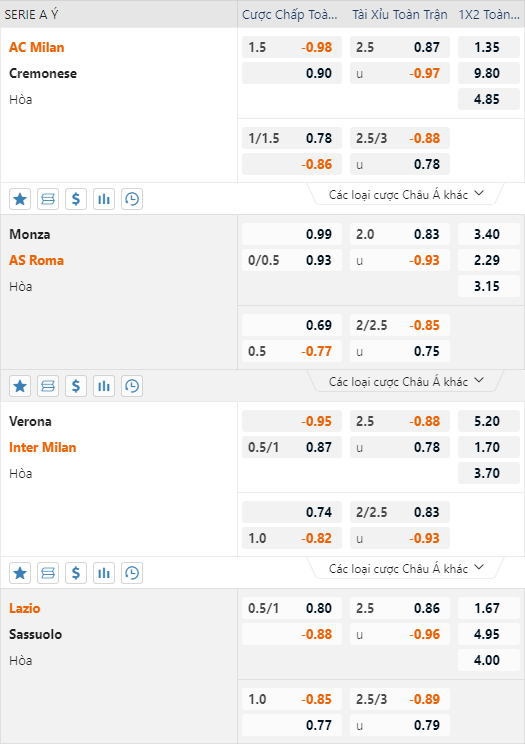Select Inter Milan win odds 1.70
The height and width of the screenshot is (744, 525).
(x=488, y=447)
